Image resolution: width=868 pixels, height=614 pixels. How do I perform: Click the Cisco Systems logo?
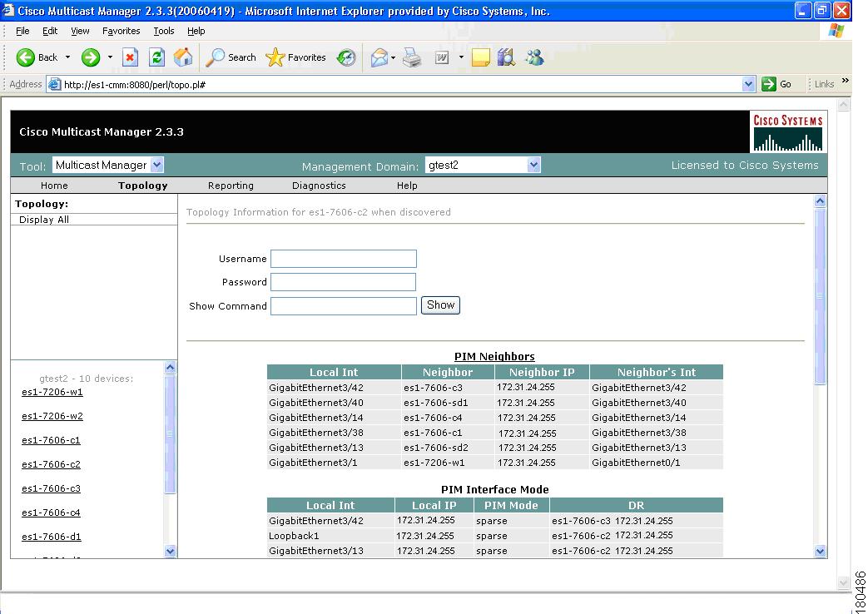(x=788, y=131)
